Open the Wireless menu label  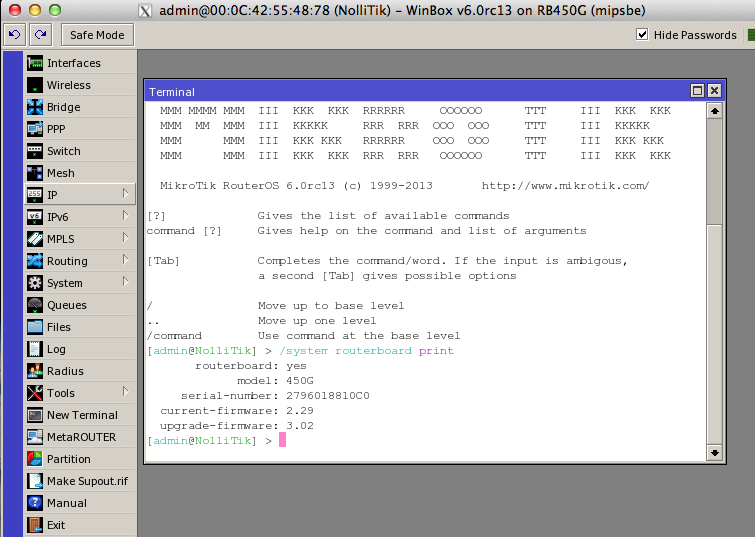(68, 85)
